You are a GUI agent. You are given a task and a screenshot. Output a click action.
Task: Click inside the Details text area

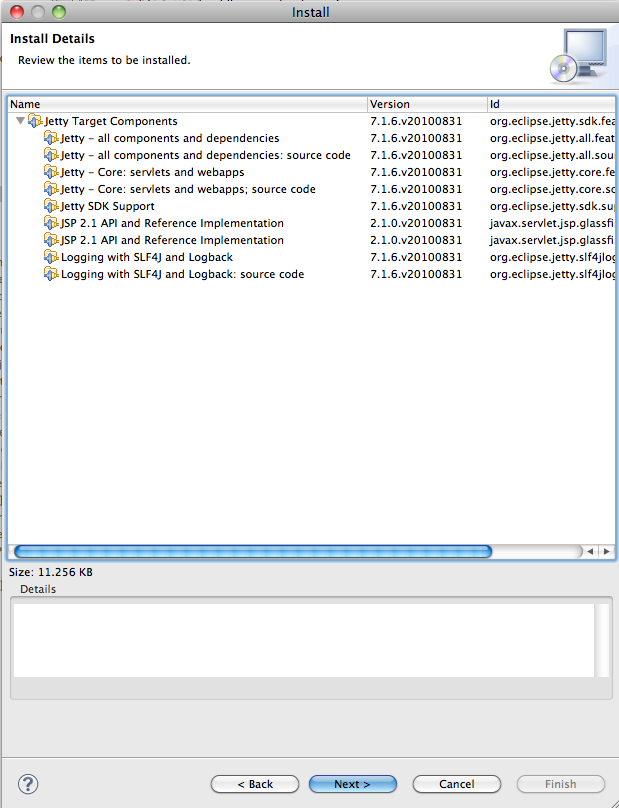click(304, 641)
